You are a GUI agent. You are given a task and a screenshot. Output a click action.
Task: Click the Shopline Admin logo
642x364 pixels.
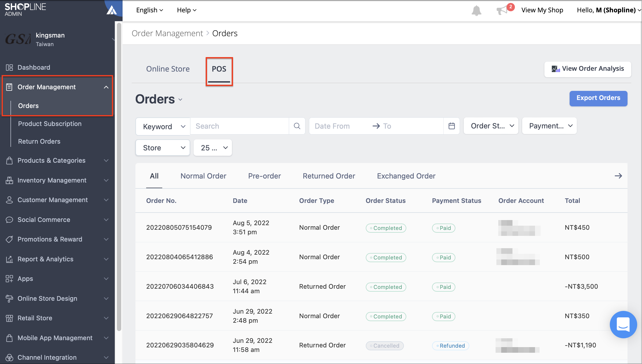coord(25,10)
